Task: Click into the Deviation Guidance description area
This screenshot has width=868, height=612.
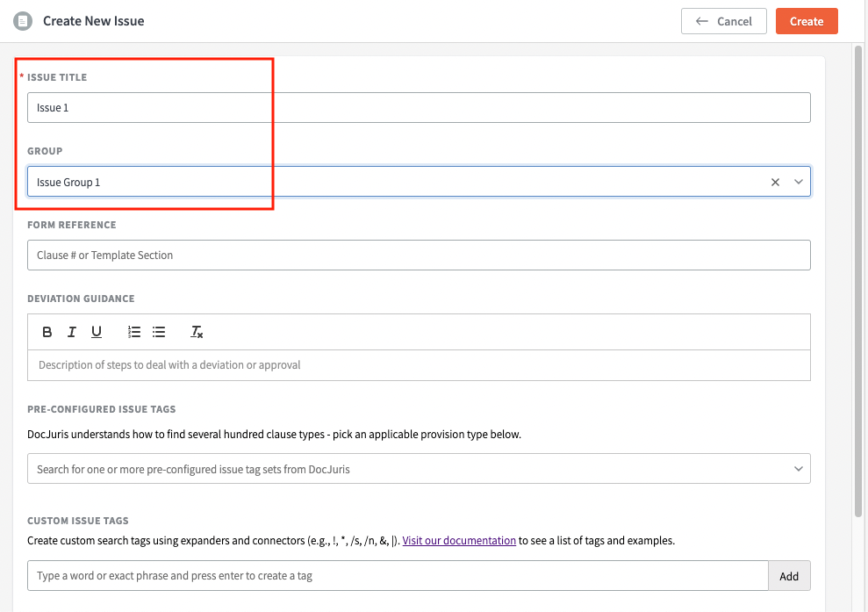Action: (419, 365)
